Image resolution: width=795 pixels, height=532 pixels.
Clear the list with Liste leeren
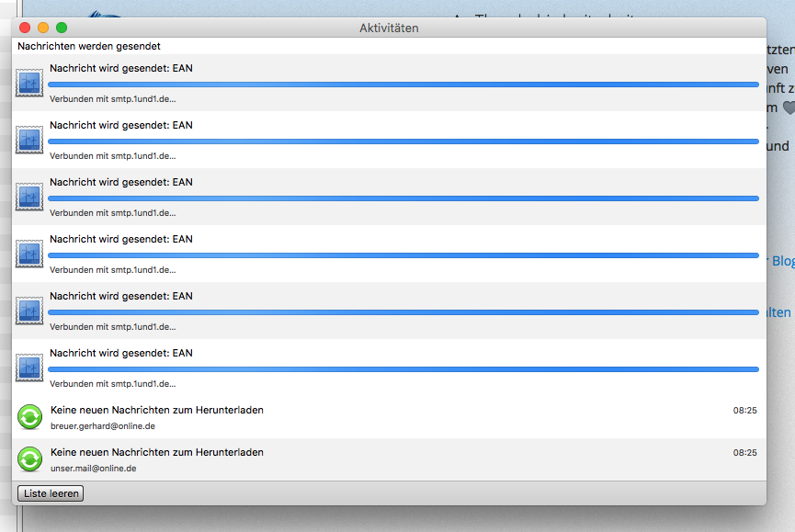point(51,493)
